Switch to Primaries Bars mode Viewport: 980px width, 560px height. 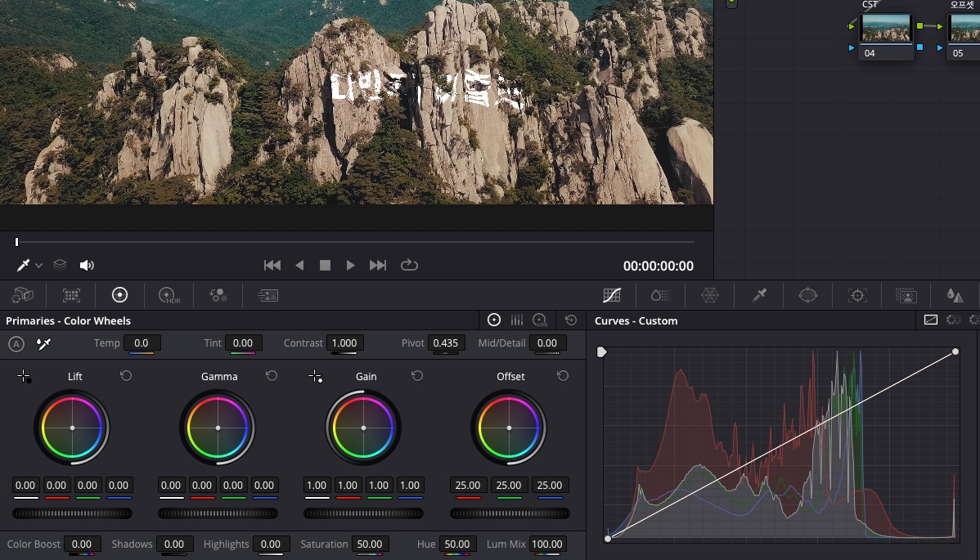pyautogui.click(x=517, y=320)
